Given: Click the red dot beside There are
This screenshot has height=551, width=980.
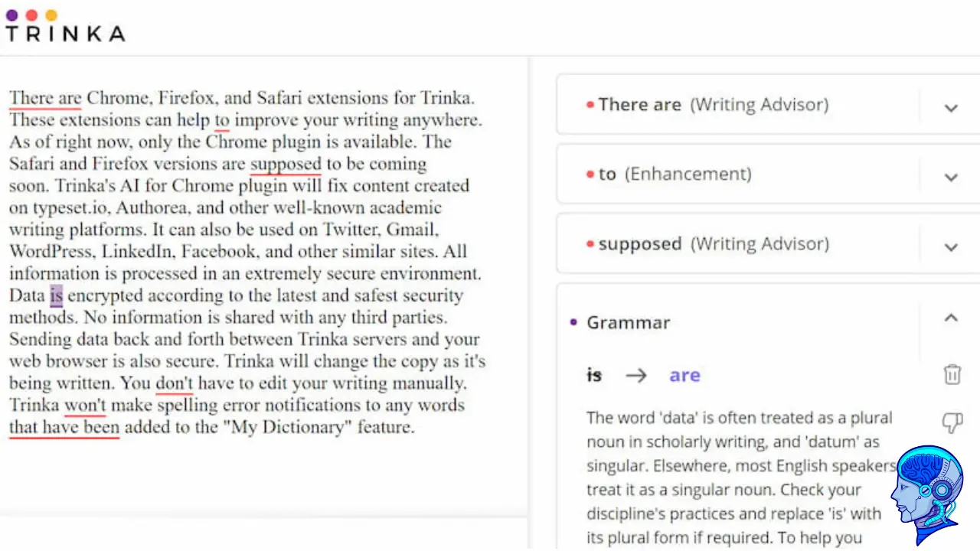Looking at the screenshot, I should pos(590,105).
